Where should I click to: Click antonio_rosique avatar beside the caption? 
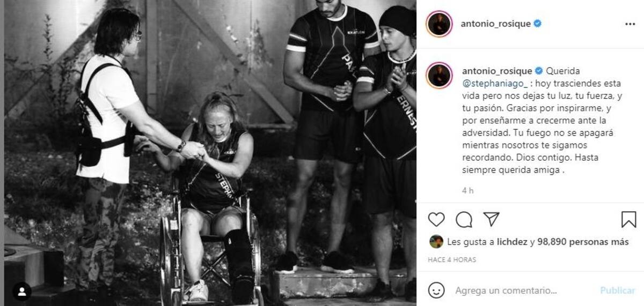(439, 75)
